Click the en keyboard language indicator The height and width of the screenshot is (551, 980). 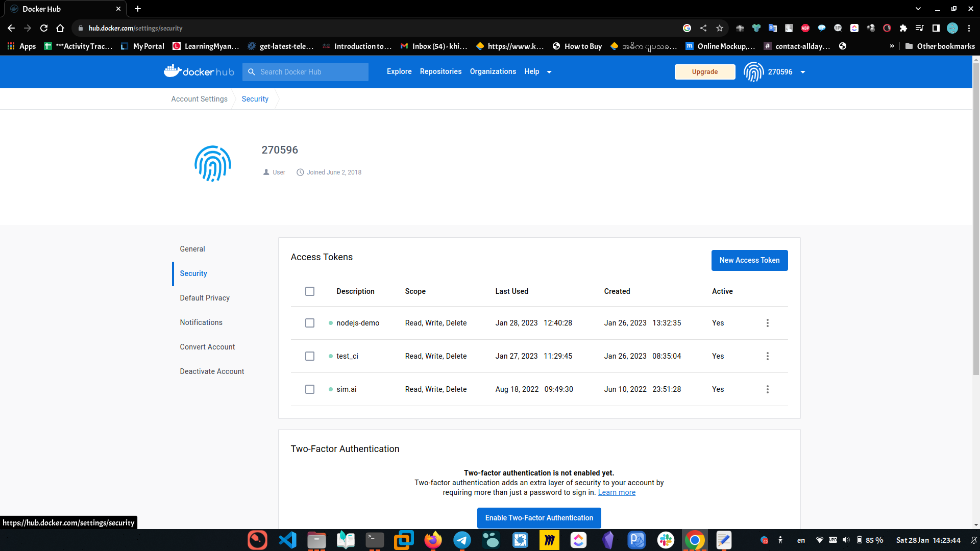(801, 540)
